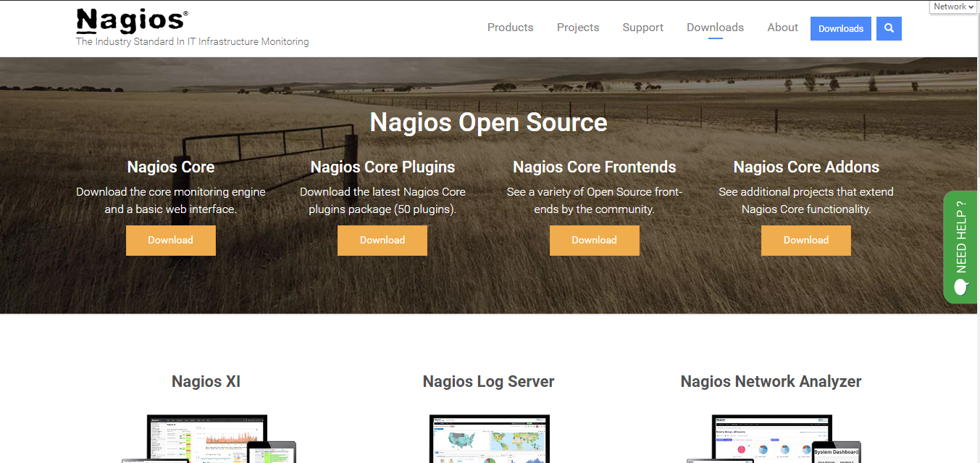Viewport: 980px width, 463px height.
Task: Download Nagios Core Plugins
Action: [382, 240]
